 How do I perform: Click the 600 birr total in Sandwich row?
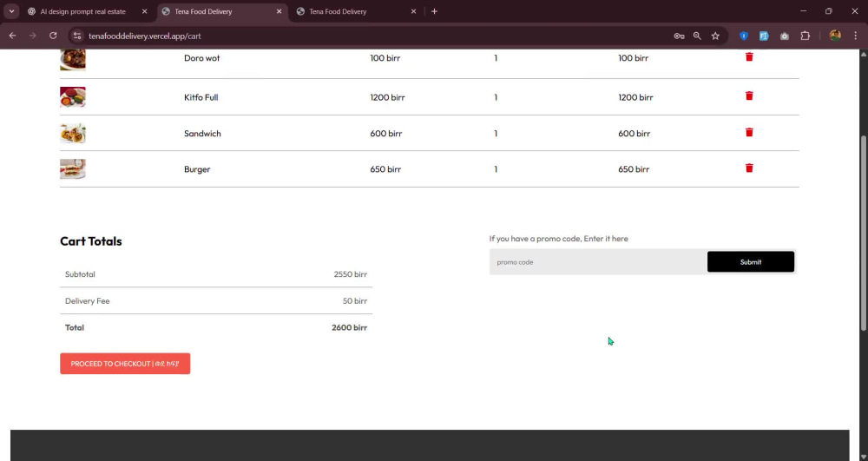tap(634, 134)
